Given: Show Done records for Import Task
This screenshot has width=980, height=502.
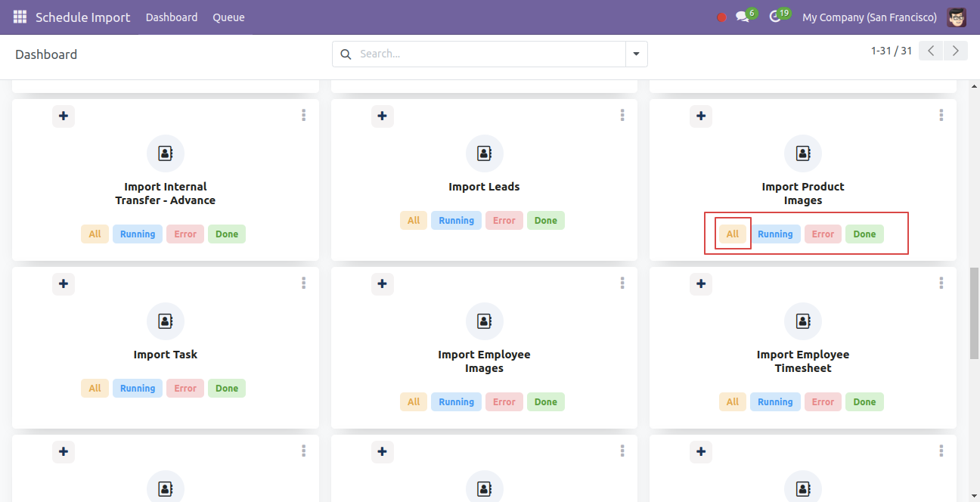Looking at the screenshot, I should 227,389.
